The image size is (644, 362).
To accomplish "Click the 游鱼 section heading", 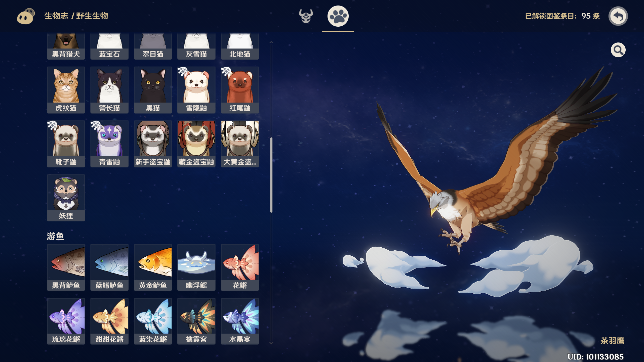I will [x=55, y=236].
